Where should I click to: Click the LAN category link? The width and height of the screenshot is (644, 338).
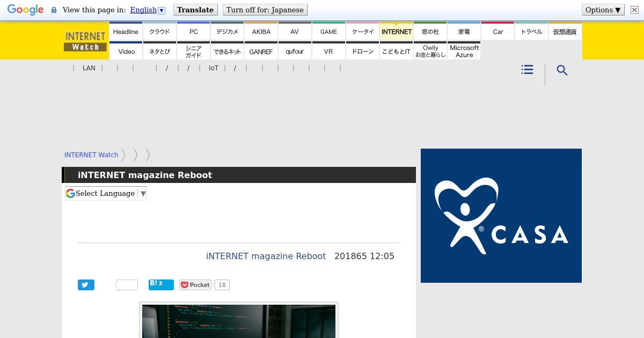89,68
